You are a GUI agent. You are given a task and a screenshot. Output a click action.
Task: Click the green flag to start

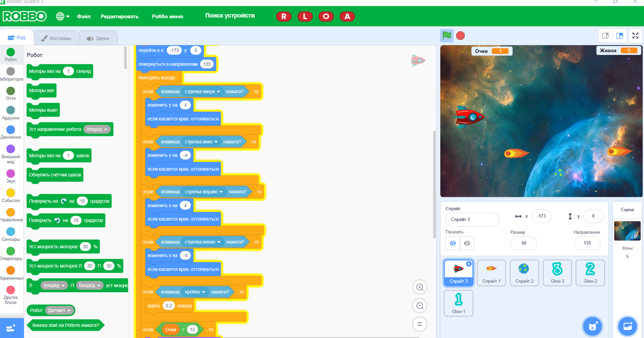(x=447, y=36)
